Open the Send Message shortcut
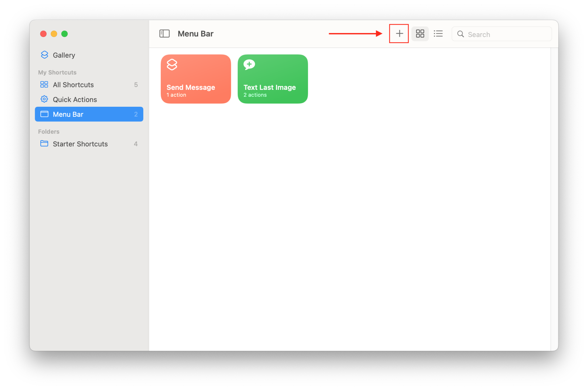Image resolution: width=588 pixels, height=390 pixels. (196, 79)
